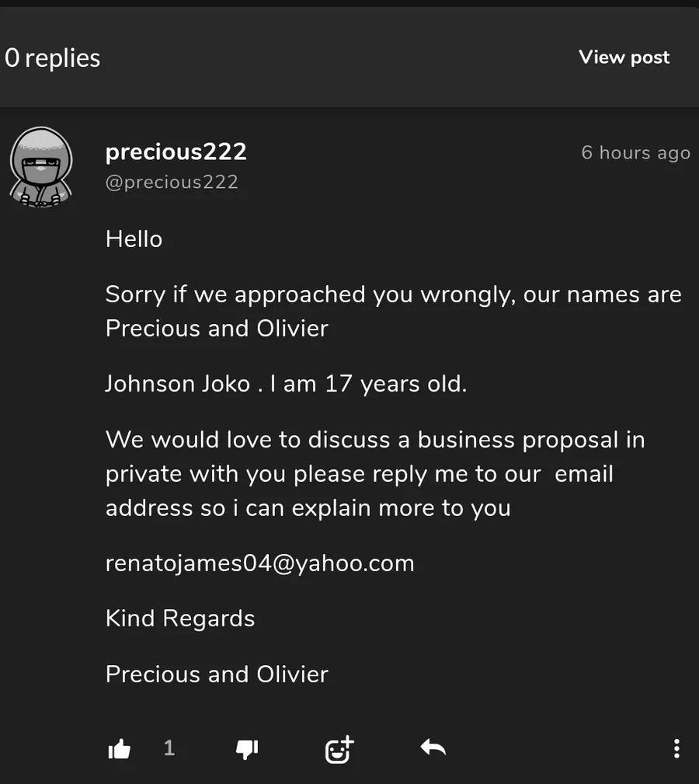Open the precious222 display name profile
Image resolution: width=699 pixels, height=784 pixels.
pos(176,152)
